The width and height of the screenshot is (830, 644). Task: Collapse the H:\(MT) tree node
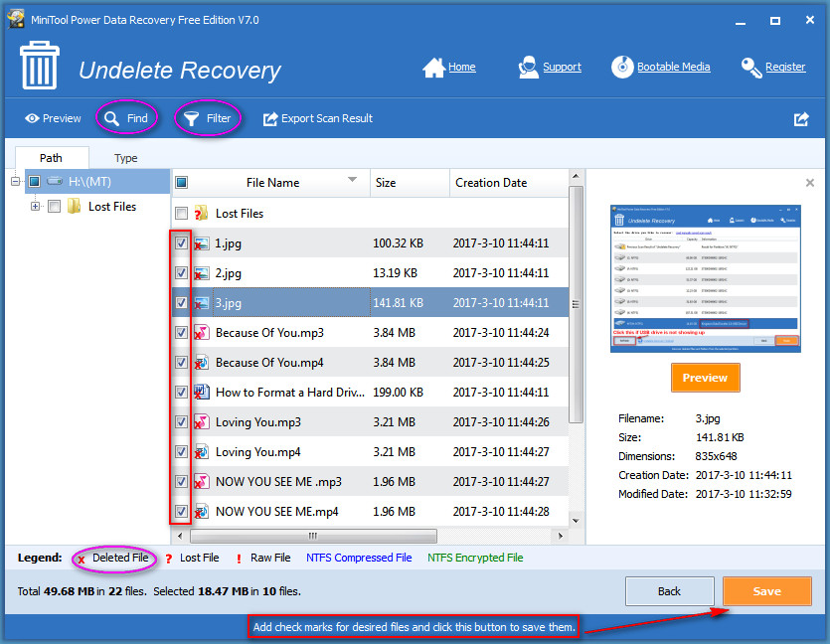[15, 182]
